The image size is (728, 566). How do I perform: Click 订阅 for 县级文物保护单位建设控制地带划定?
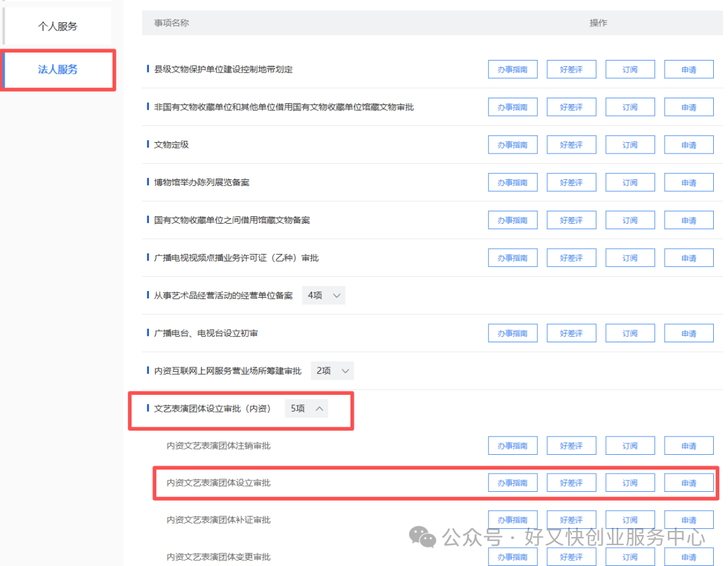pyautogui.click(x=630, y=69)
